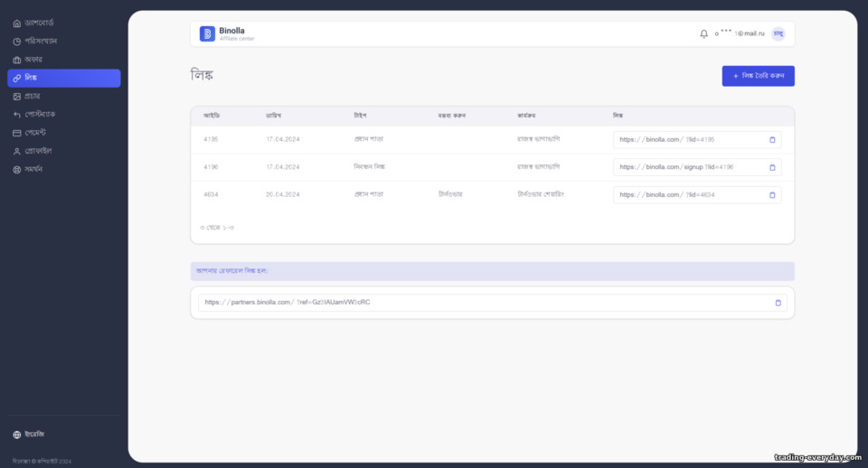Click the আইডি column header
This screenshot has height=468, width=868.
pyautogui.click(x=212, y=116)
